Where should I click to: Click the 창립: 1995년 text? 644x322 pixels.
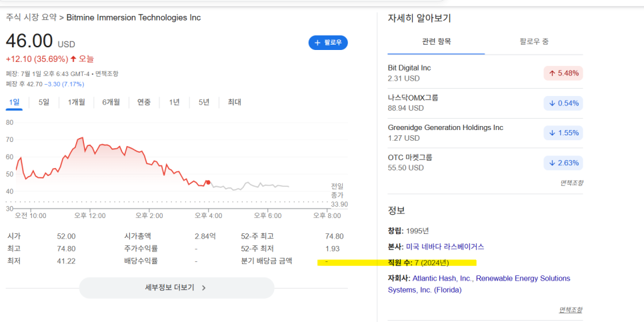[408, 231]
